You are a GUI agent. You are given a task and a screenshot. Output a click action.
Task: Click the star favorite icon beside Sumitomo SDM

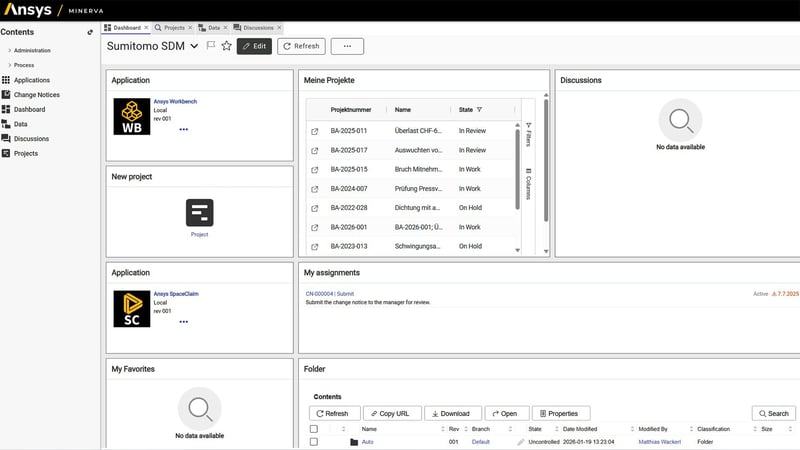pos(226,46)
